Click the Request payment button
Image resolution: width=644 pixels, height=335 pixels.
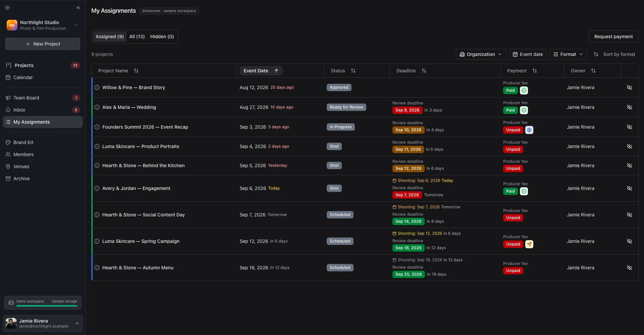[x=613, y=37]
